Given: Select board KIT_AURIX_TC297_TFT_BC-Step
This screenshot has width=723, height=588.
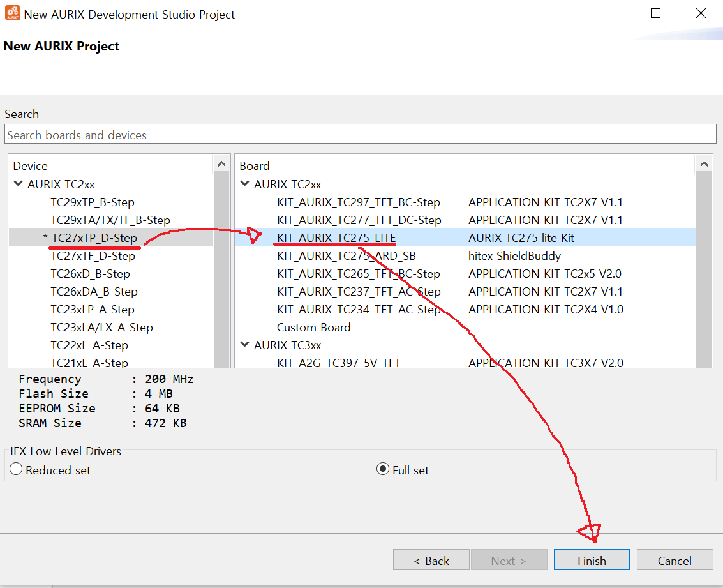Looking at the screenshot, I should coord(358,202).
